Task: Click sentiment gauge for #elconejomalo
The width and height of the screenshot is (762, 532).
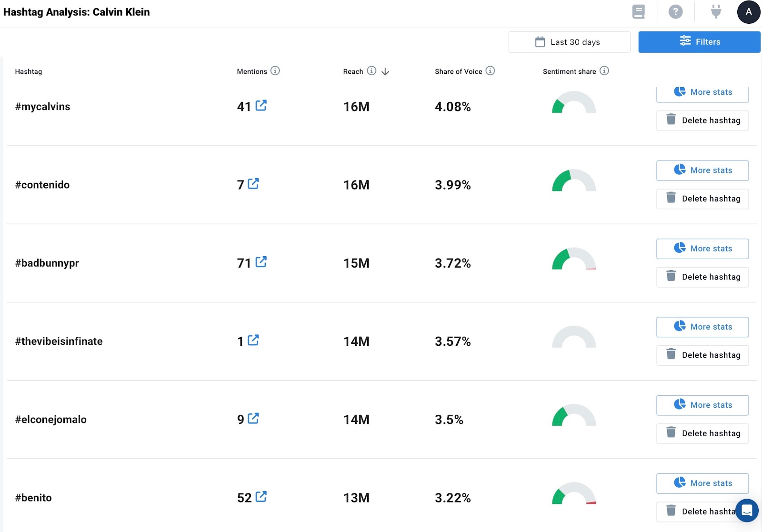Action: point(574,415)
